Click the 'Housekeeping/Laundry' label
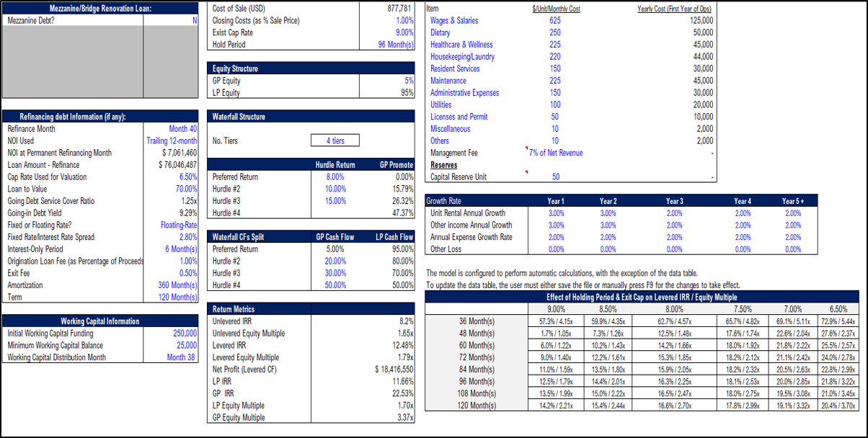Image resolution: width=868 pixels, height=438 pixels. [462, 57]
